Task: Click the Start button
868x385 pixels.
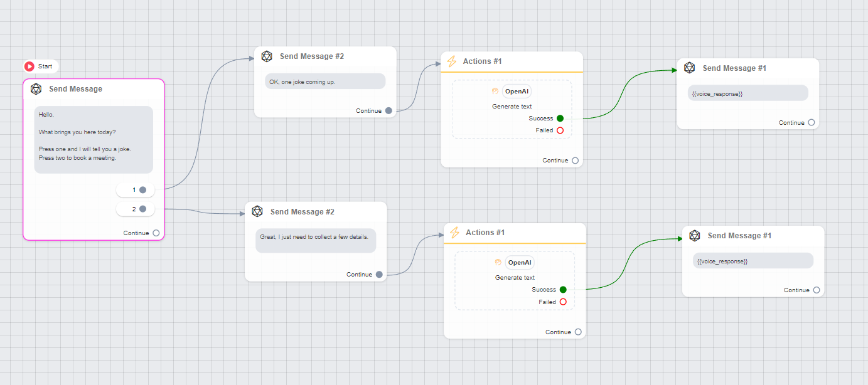Action: point(40,66)
